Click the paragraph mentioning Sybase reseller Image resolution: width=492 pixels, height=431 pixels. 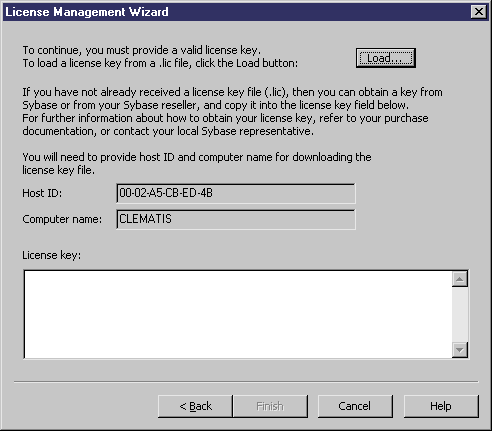(x=232, y=112)
